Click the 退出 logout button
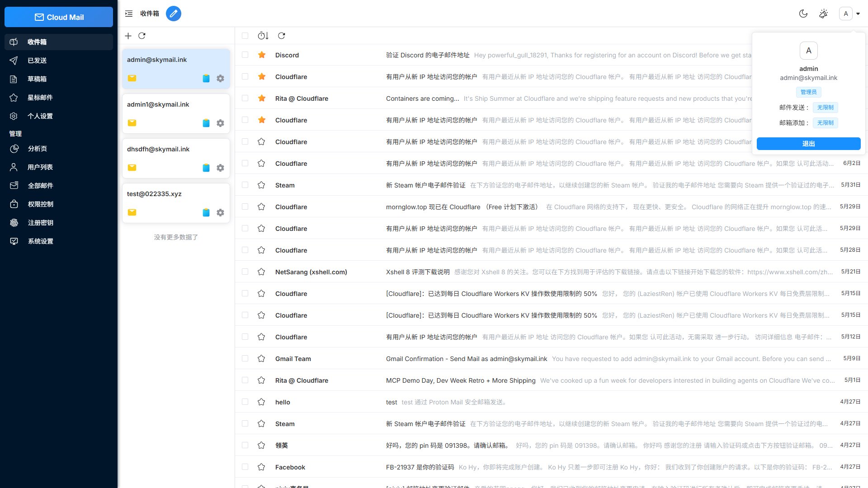 pos(808,144)
